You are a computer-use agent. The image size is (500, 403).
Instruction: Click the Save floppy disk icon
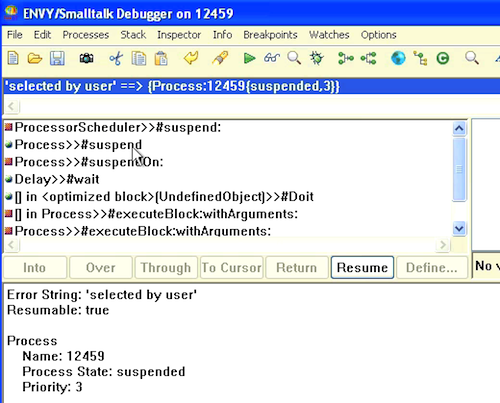pyautogui.click(x=57, y=58)
